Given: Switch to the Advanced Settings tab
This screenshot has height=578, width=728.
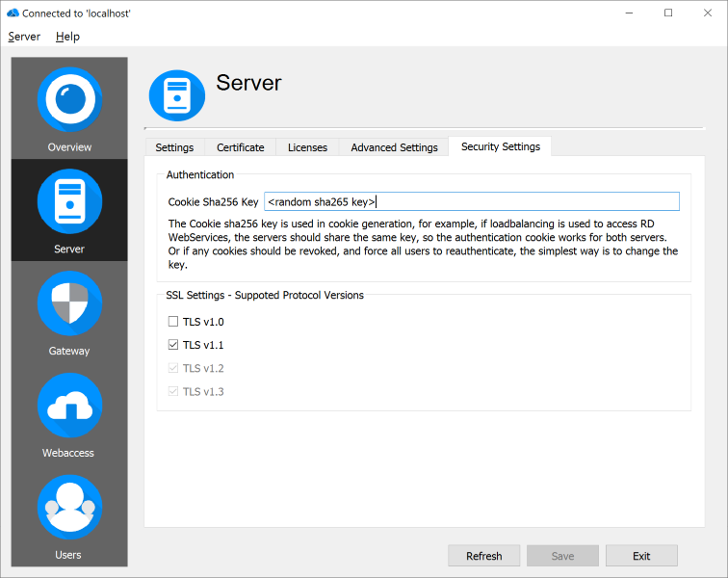Looking at the screenshot, I should coord(394,147).
